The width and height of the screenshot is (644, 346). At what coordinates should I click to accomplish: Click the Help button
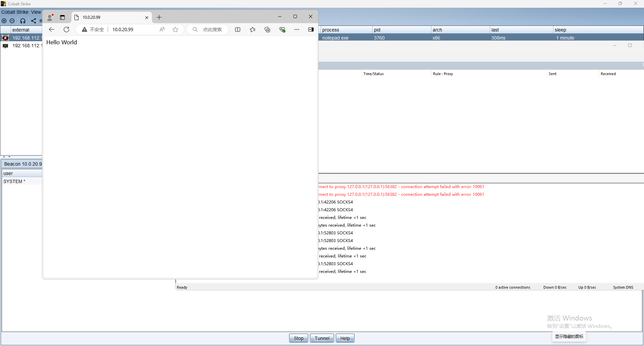pos(345,338)
